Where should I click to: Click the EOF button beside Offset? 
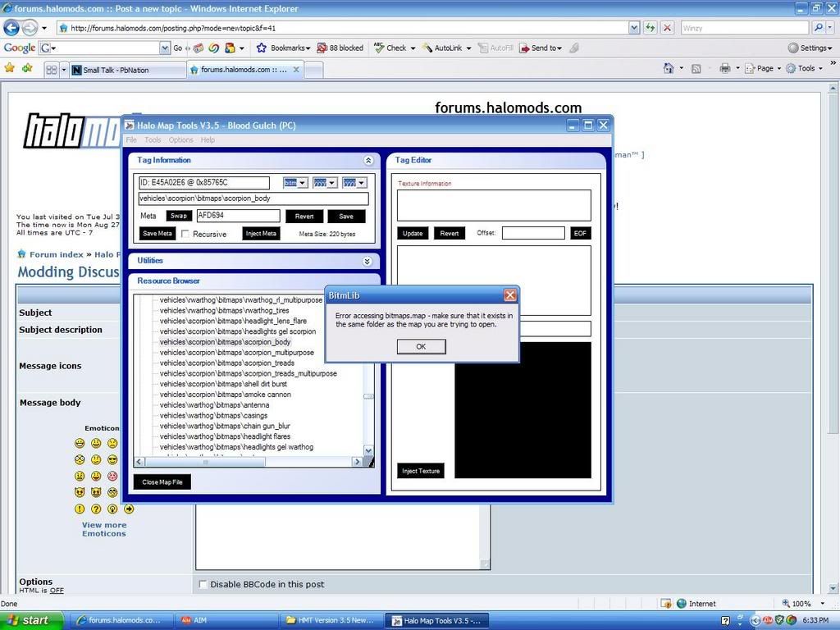(580, 233)
